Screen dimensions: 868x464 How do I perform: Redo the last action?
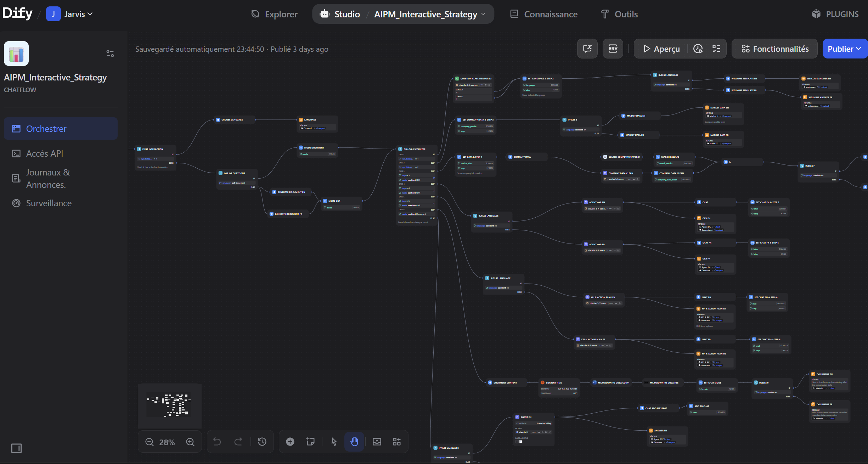pyautogui.click(x=238, y=442)
